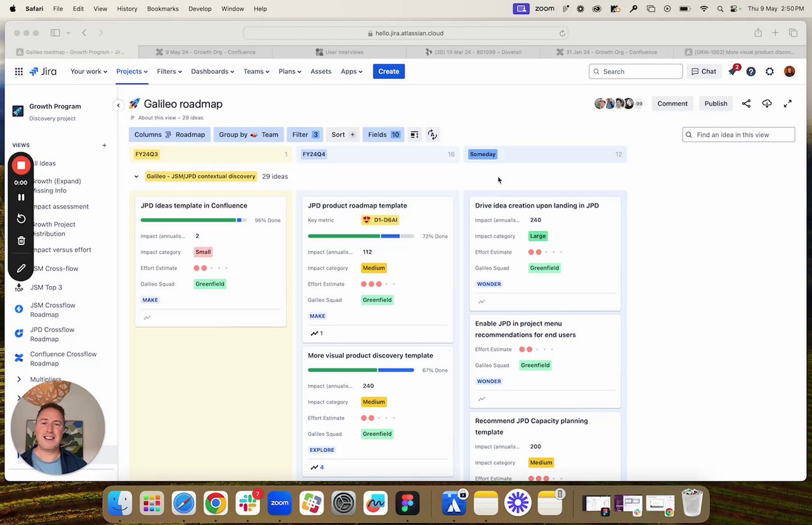The height and width of the screenshot is (525, 812).
Task: Click the 96% Done progress bar on JPD Ideas card
Action: point(193,220)
